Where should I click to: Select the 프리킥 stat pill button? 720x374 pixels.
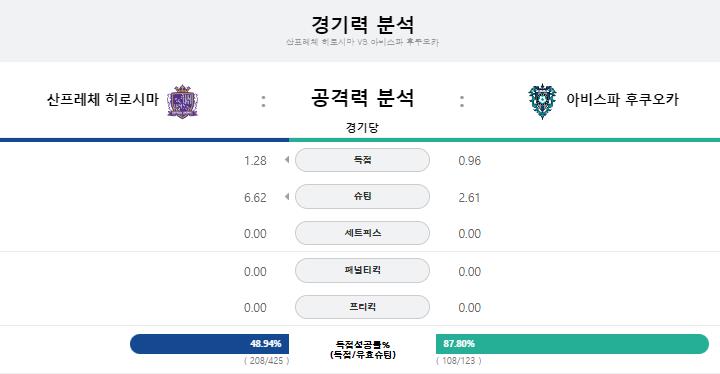click(x=362, y=306)
